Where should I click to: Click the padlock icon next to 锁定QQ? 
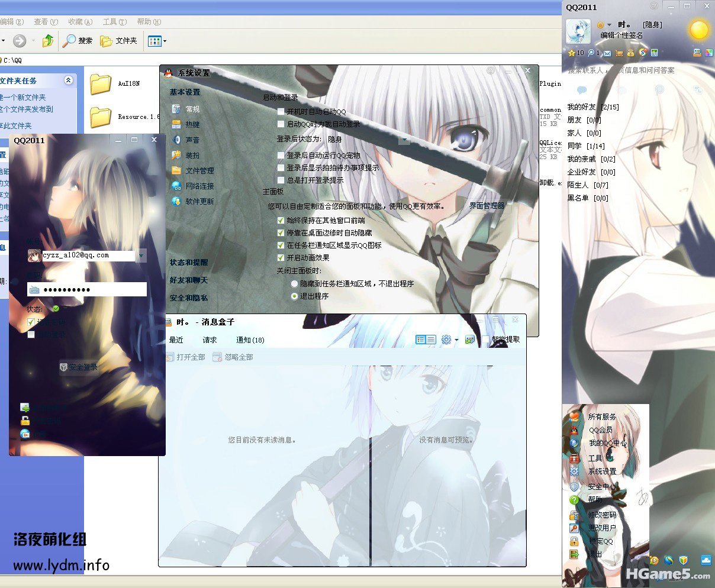[574, 541]
